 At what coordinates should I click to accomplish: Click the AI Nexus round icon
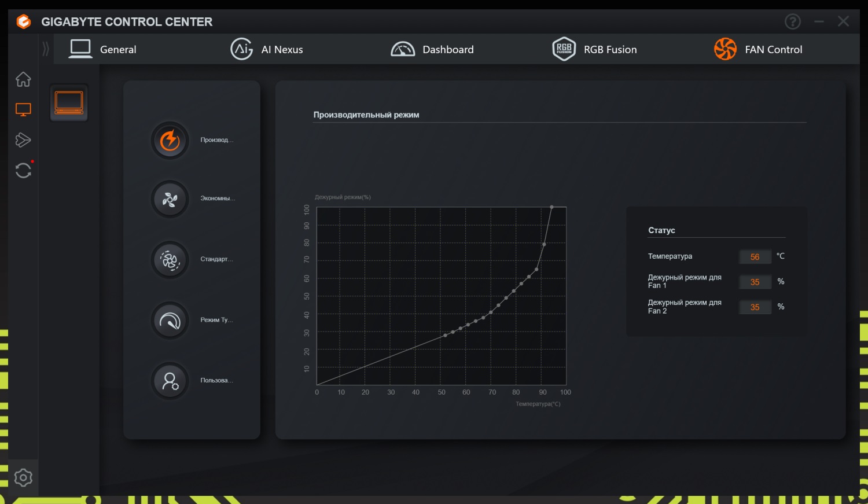242,49
